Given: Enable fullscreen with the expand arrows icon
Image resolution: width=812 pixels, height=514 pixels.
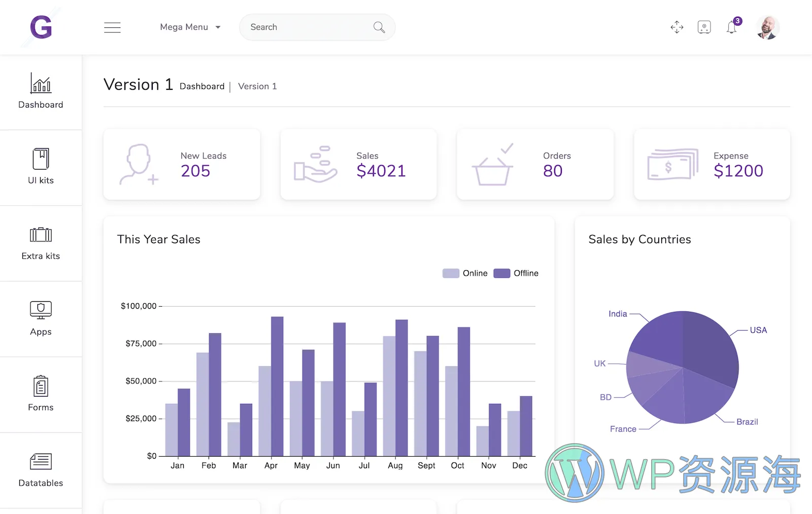Looking at the screenshot, I should click(x=676, y=27).
